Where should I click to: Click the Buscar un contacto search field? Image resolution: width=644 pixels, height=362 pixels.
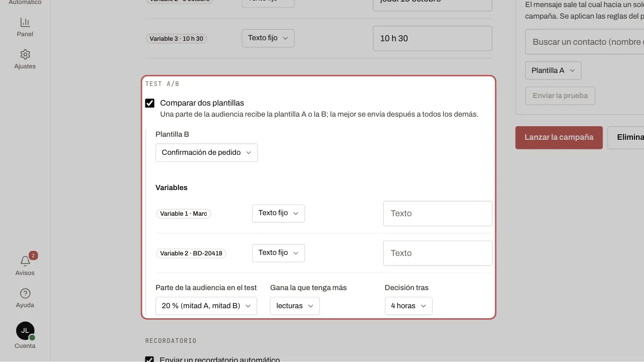585,42
